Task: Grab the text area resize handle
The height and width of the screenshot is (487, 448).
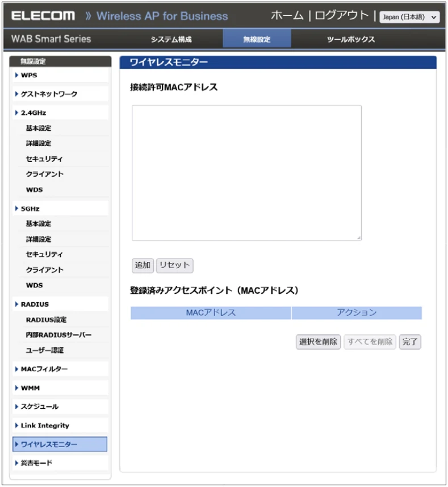Action: click(x=359, y=238)
